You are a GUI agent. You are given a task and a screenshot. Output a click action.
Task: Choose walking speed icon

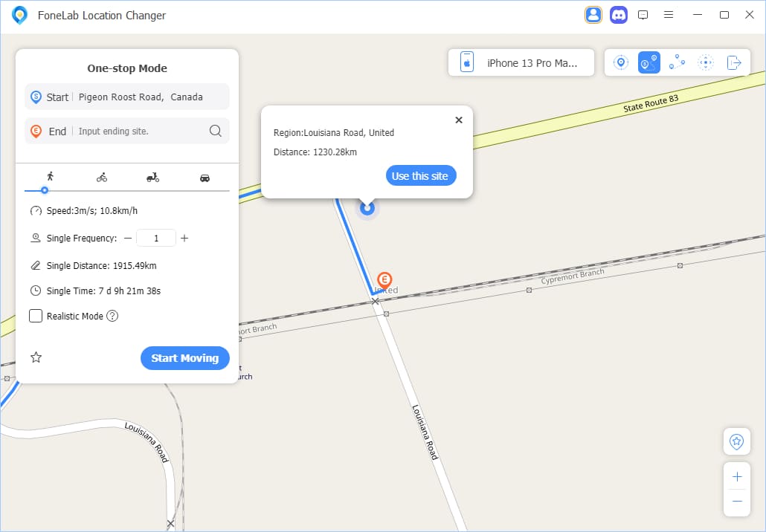50,177
